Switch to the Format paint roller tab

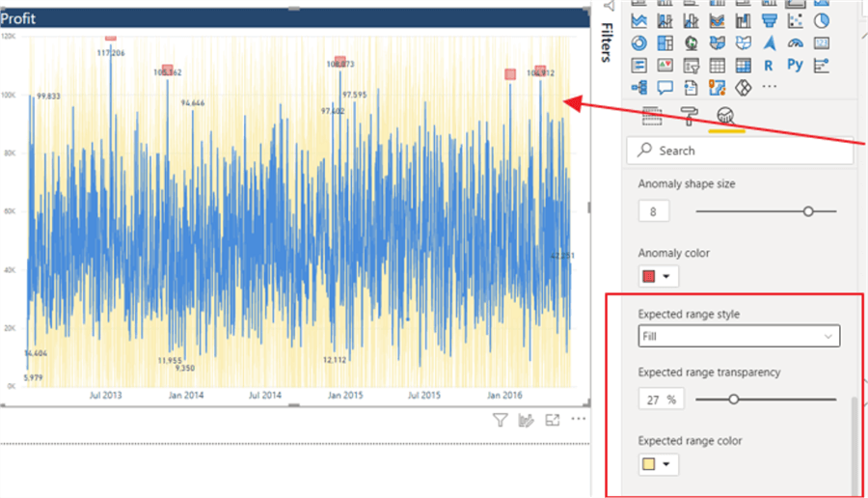pos(690,117)
